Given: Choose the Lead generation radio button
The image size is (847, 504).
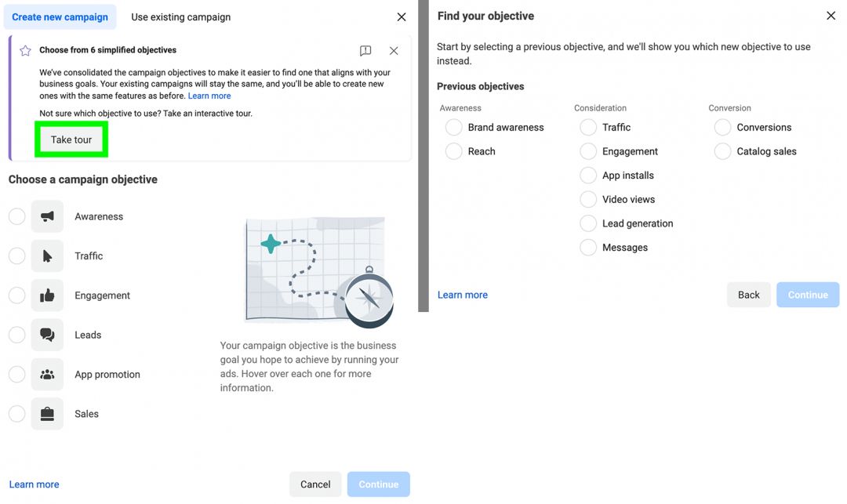Looking at the screenshot, I should tap(588, 223).
